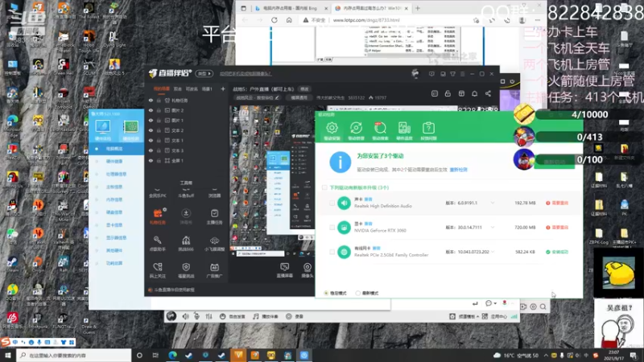Click the bell notification icon in streaming app

click(x=474, y=93)
